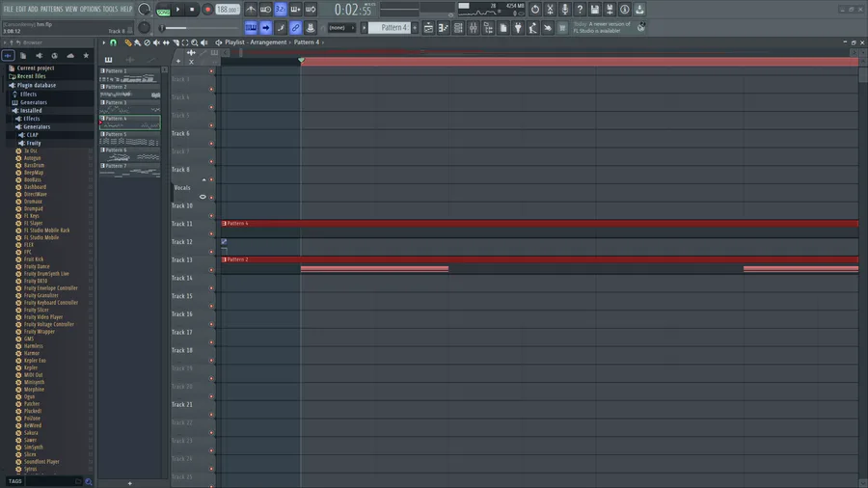The image size is (868, 488).
Task: Open the project files icon
Action: [x=503, y=28]
